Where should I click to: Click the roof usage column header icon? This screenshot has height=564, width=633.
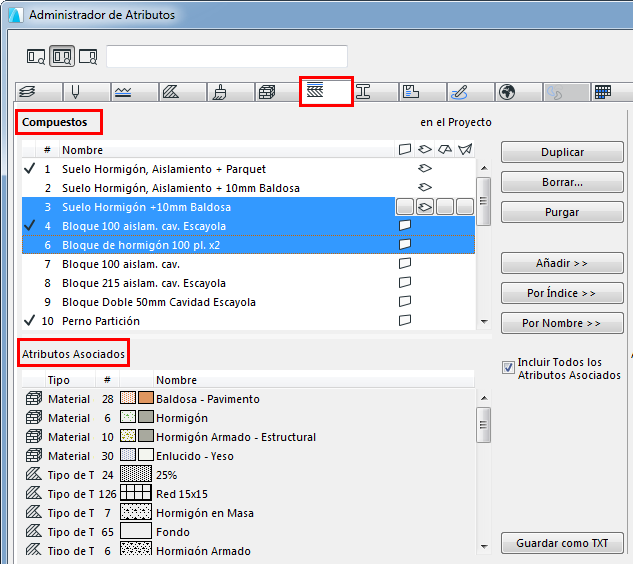click(x=445, y=150)
